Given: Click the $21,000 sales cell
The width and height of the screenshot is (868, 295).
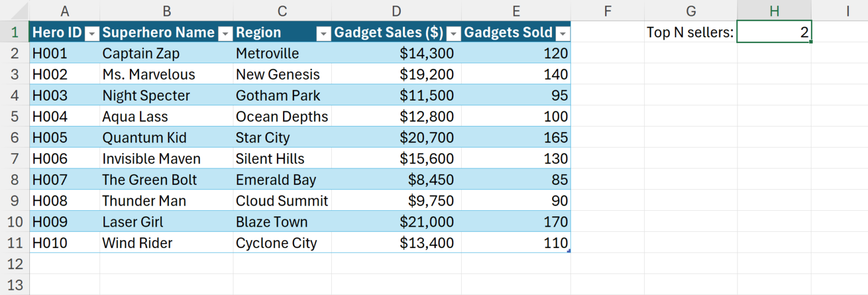Looking at the screenshot, I should 396,222.
